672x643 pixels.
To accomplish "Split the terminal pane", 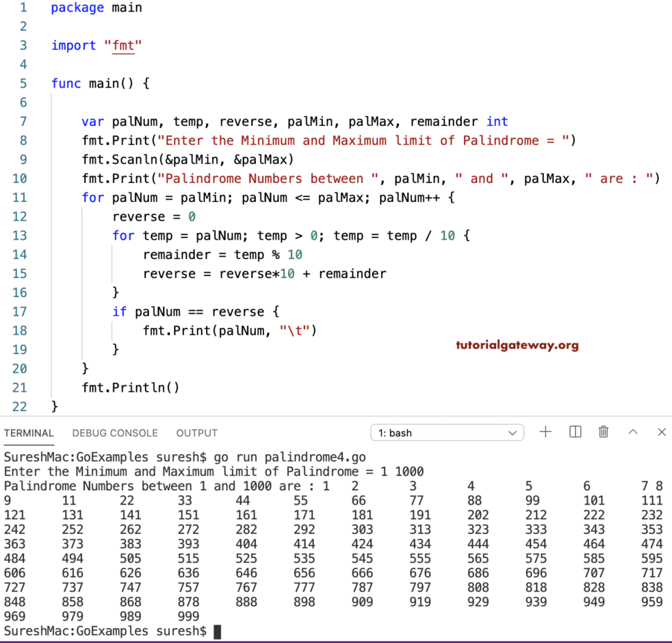I will click(575, 432).
